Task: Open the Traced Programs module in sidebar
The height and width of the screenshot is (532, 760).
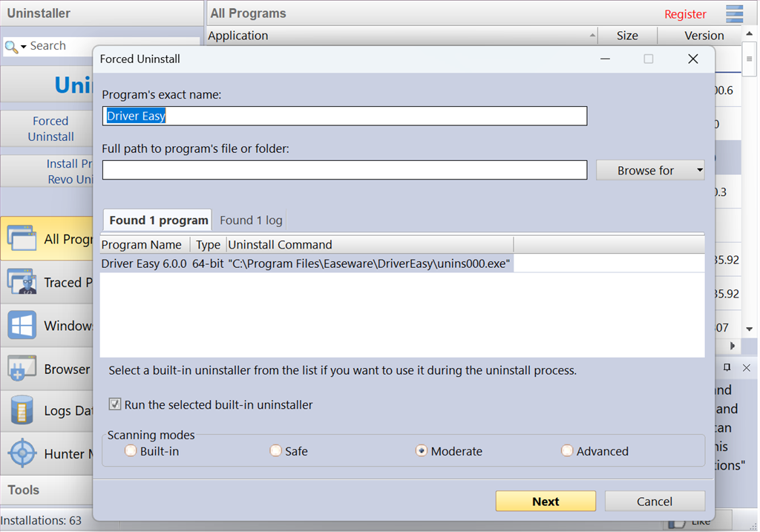Action: (x=47, y=282)
